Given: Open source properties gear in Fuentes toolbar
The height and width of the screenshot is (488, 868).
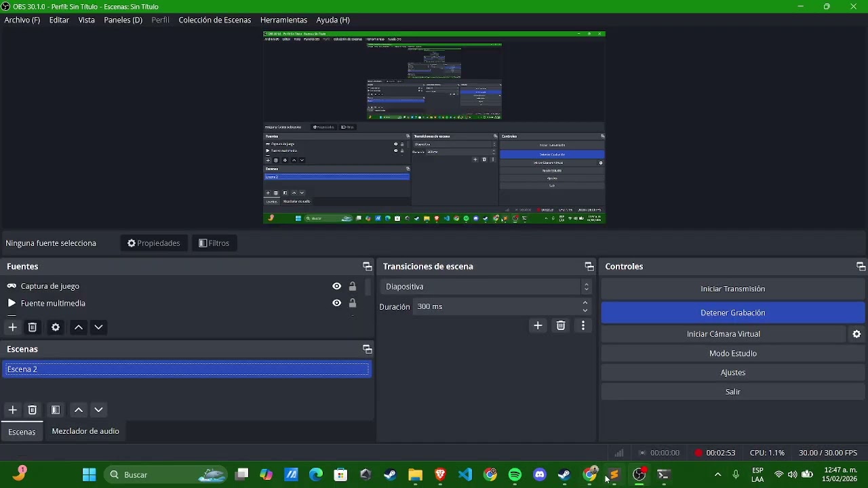Looking at the screenshot, I should 56,327.
